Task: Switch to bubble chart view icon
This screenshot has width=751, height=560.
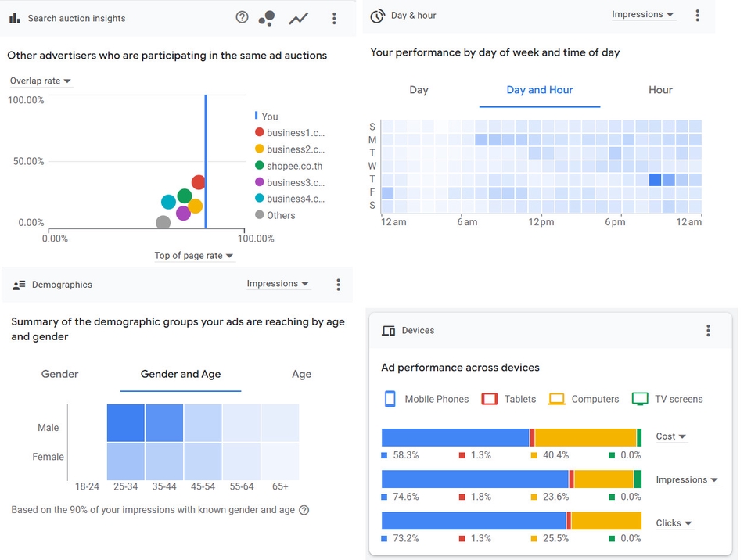Action: 267,18
